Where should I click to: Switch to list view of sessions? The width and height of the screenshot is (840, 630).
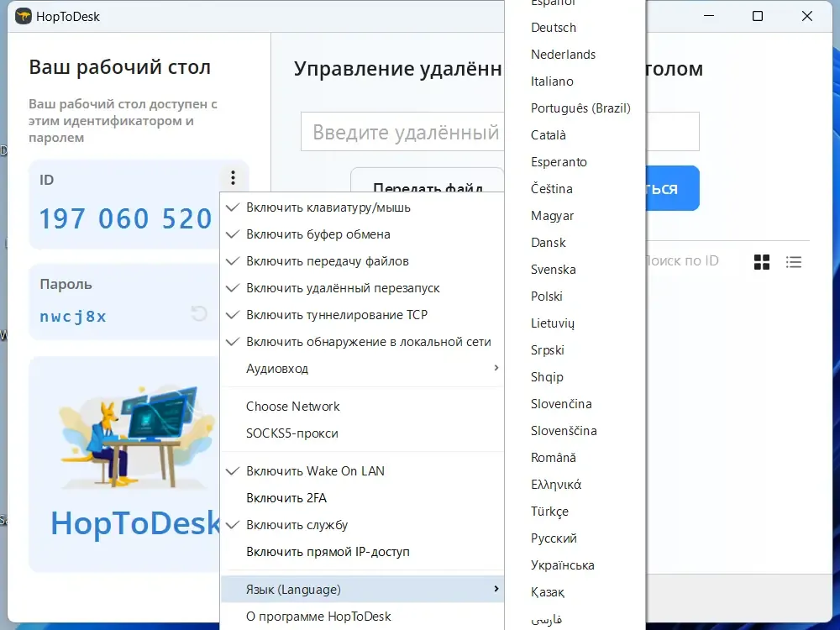794,262
